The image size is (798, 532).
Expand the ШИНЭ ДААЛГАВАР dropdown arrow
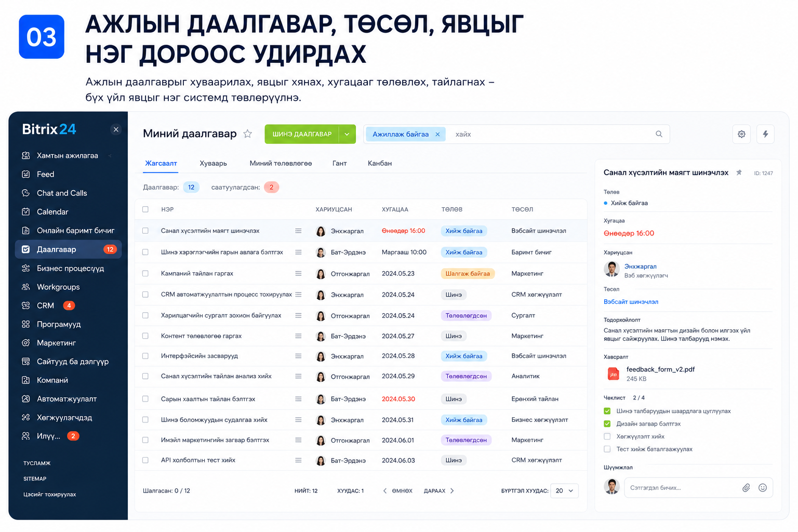coord(347,134)
